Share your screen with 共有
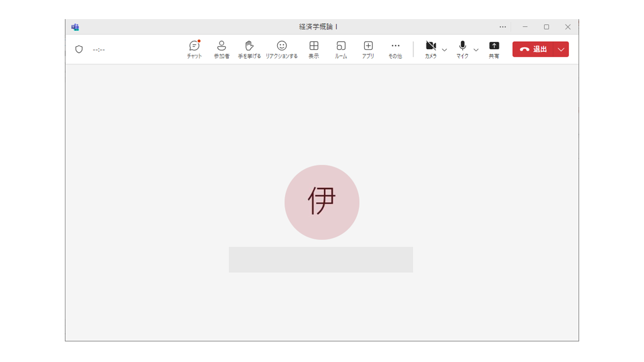The height and width of the screenshot is (362, 644). click(494, 49)
